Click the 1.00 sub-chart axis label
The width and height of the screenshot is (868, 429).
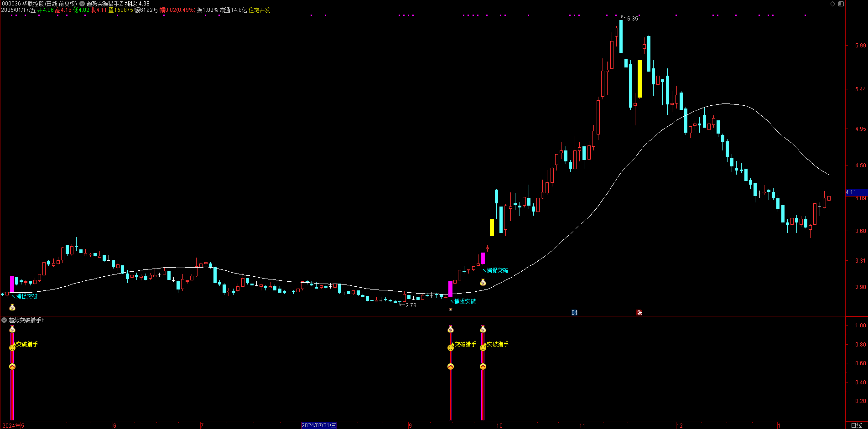point(860,326)
